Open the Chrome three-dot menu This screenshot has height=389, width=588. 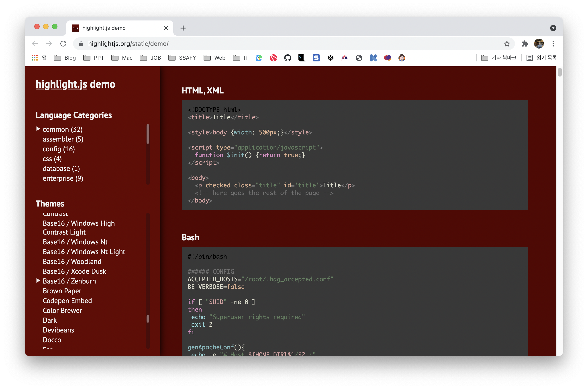coord(553,44)
